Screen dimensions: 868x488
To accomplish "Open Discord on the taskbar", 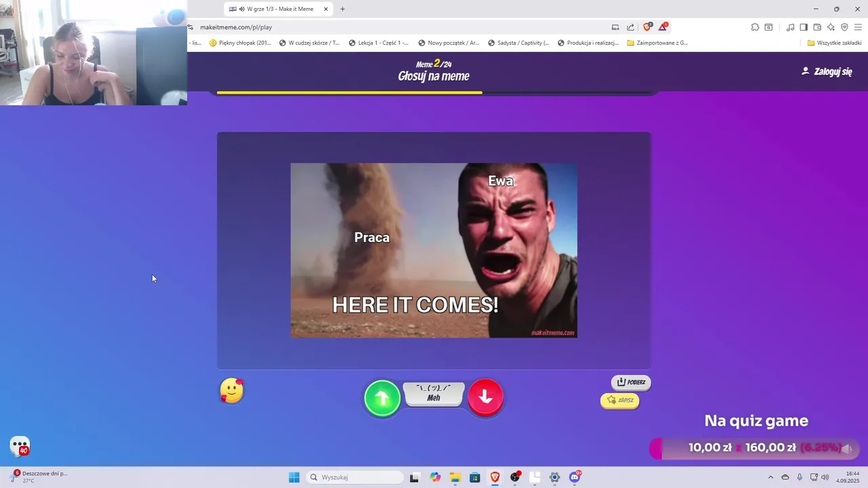I will pyautogui.click(x=575, y=477).
